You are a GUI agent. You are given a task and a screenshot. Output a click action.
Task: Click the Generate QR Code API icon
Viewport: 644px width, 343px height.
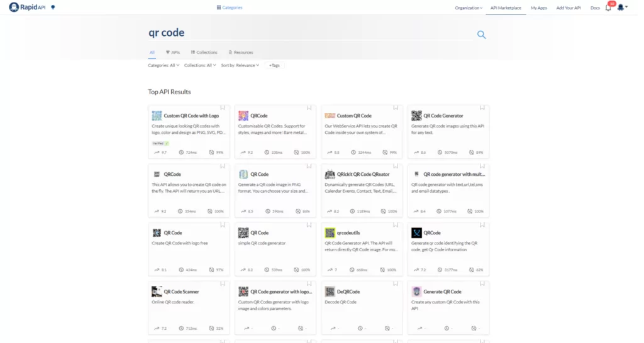[416, 291]
